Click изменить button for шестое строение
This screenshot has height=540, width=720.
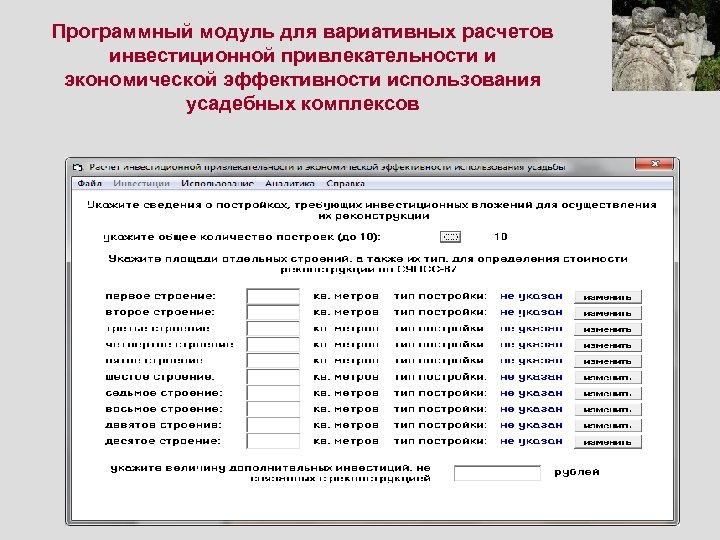click(608, 377)
